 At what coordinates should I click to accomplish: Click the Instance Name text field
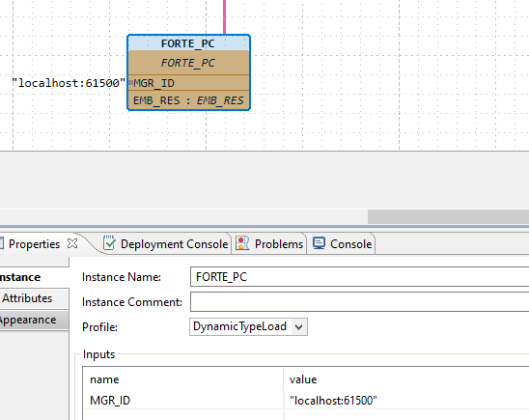(x=360, y=277)
